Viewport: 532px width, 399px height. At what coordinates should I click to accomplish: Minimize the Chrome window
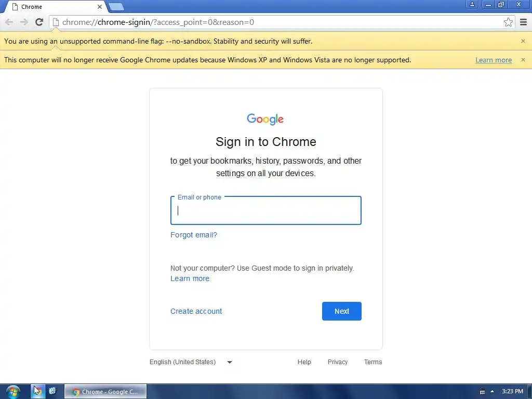(x=488, y=4)
